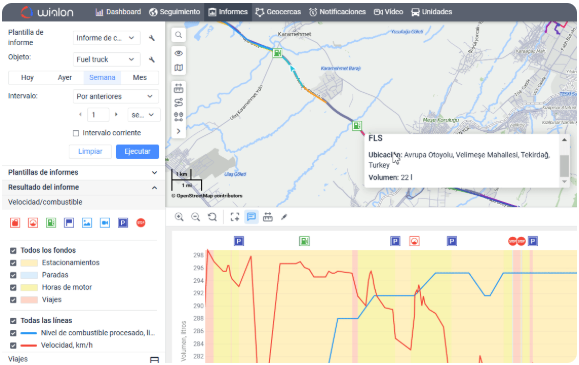
Task: Toggle Todos los fondos checkbox
Action: (13, 250)
